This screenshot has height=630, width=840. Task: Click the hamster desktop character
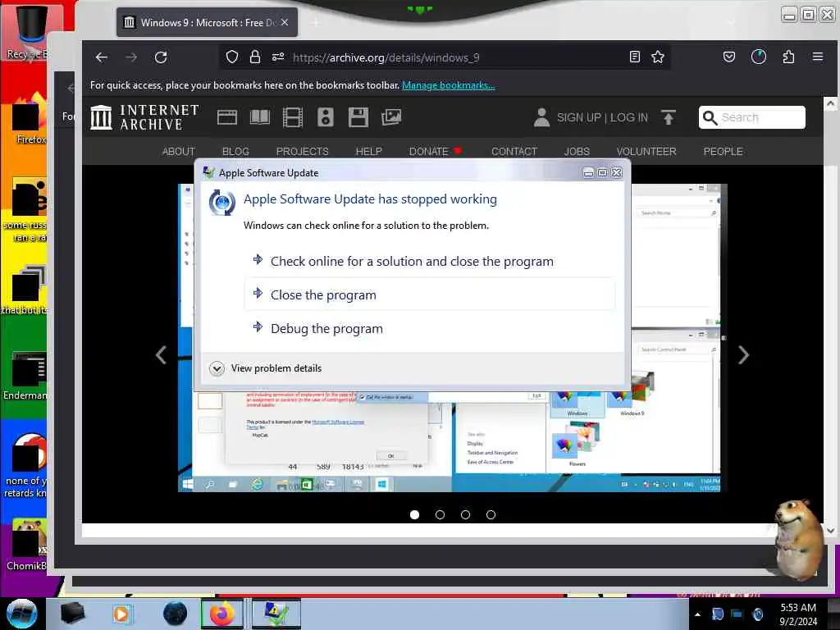[799, 538]
